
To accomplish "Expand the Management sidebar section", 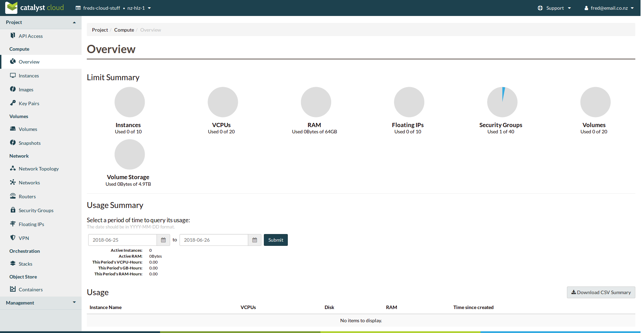I will [x=41, y=303].
